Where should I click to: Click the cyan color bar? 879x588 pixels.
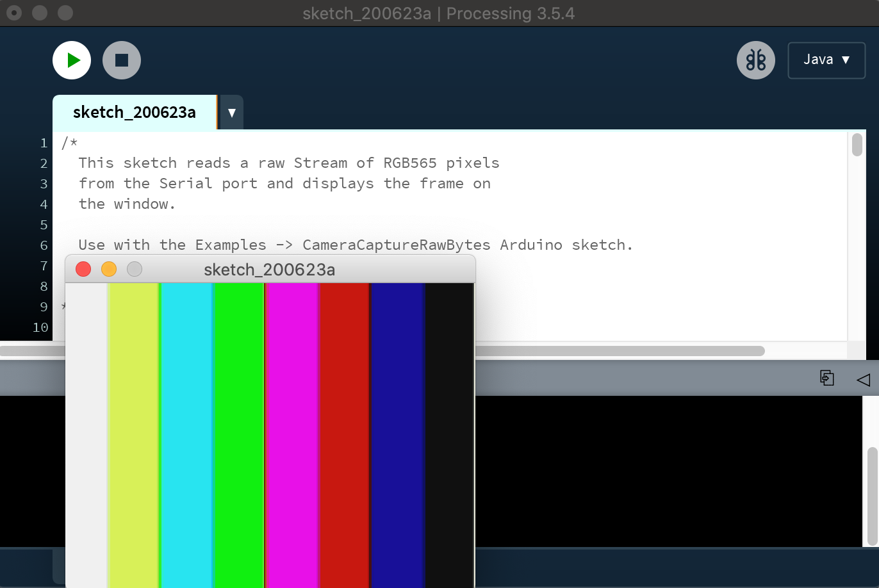[x=186, y=436]
